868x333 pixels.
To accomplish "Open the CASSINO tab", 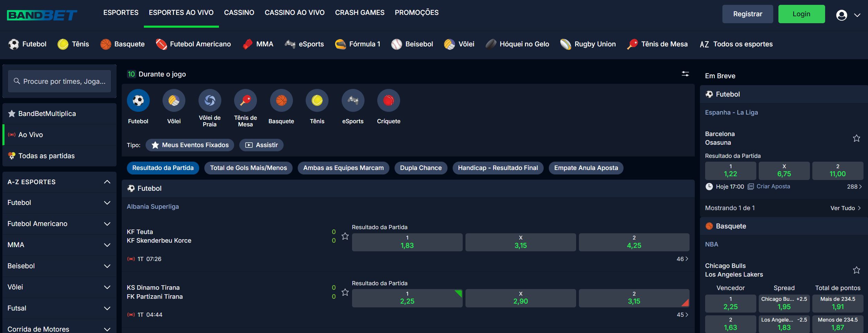I will click(x=239, y=12).
